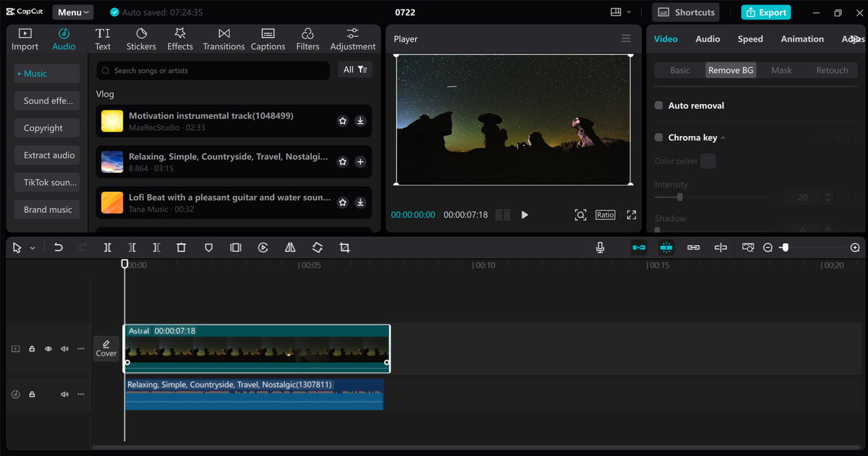Open the Player panel hamburger menu

coord(626,39)
